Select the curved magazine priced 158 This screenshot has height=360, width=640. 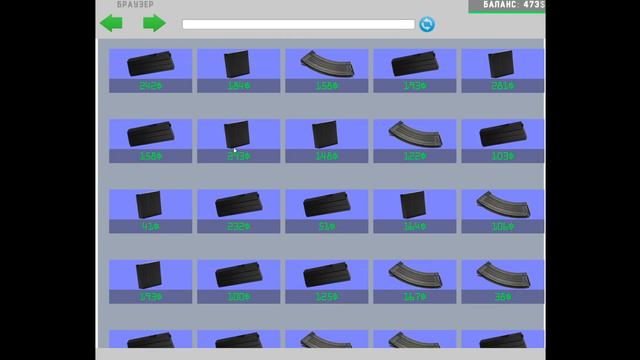tap(327, 71)
